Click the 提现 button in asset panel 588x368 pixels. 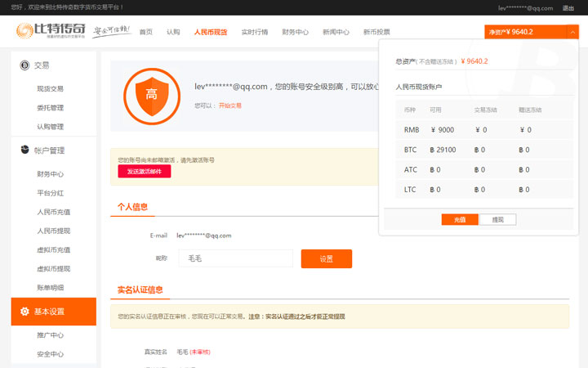497,220
